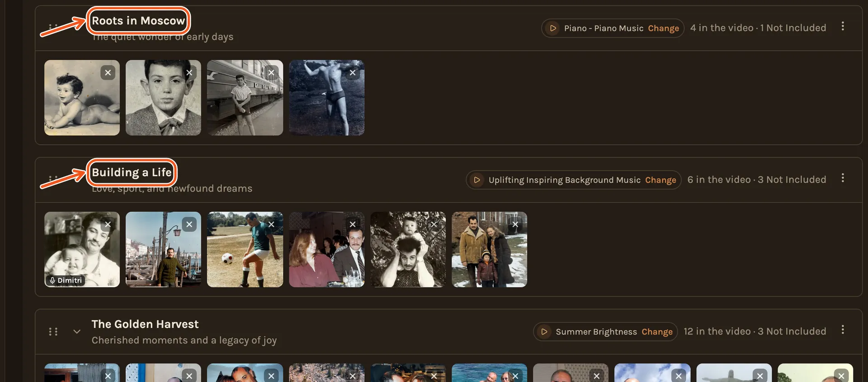Grab The Golden Harvest drag handle
868x382 pixels.
click(53, 332)
